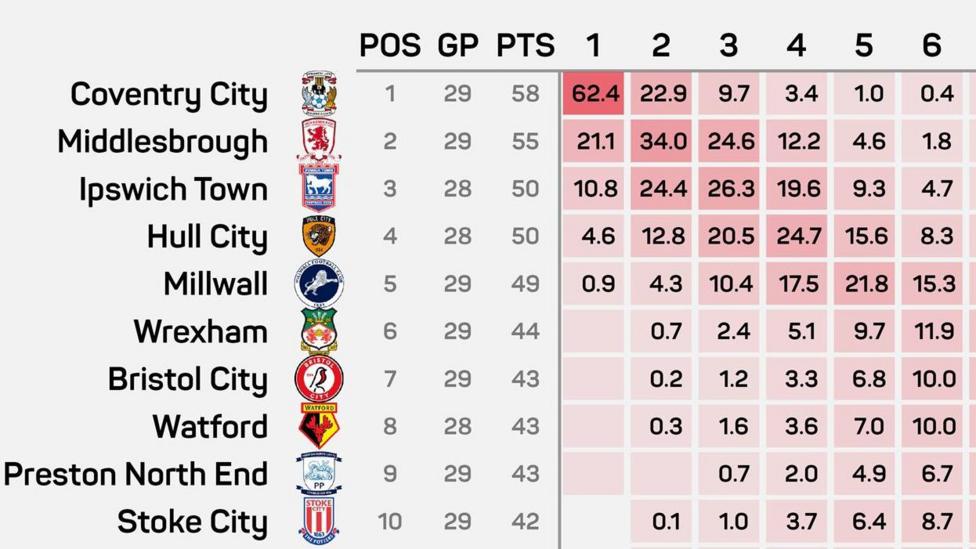Select the GP column header

click(457, 46)
